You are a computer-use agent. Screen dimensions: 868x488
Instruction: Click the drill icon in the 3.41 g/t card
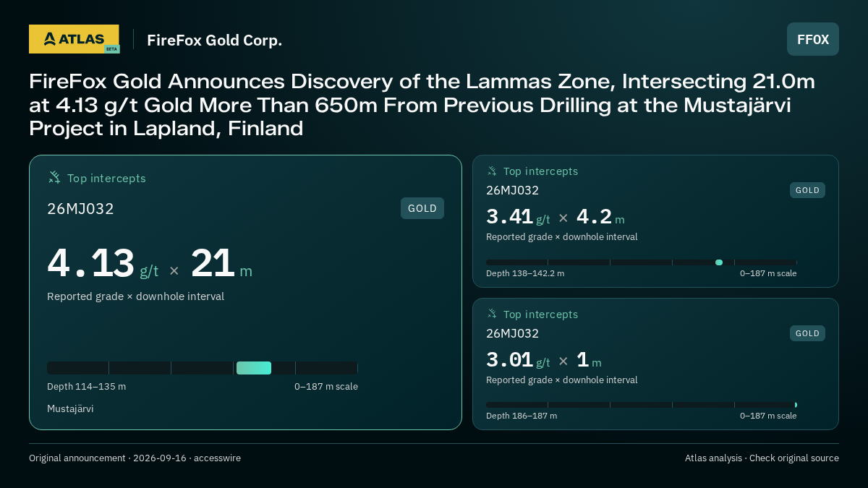pyautogui.click(x=492, y=171)
